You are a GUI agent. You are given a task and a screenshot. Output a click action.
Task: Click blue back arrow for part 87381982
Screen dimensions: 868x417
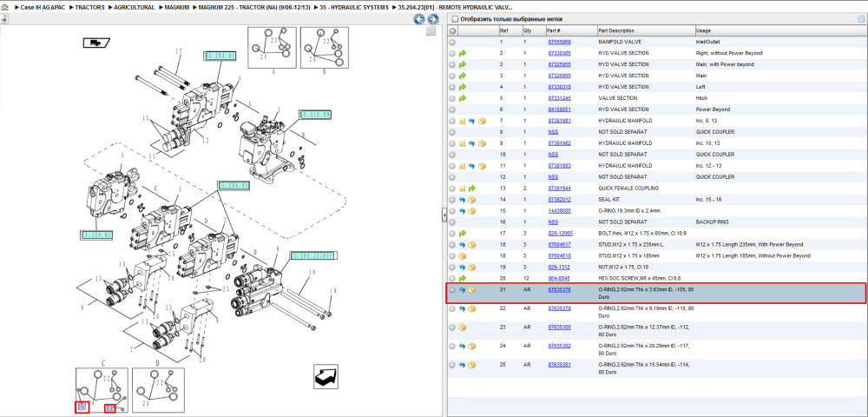471,143
